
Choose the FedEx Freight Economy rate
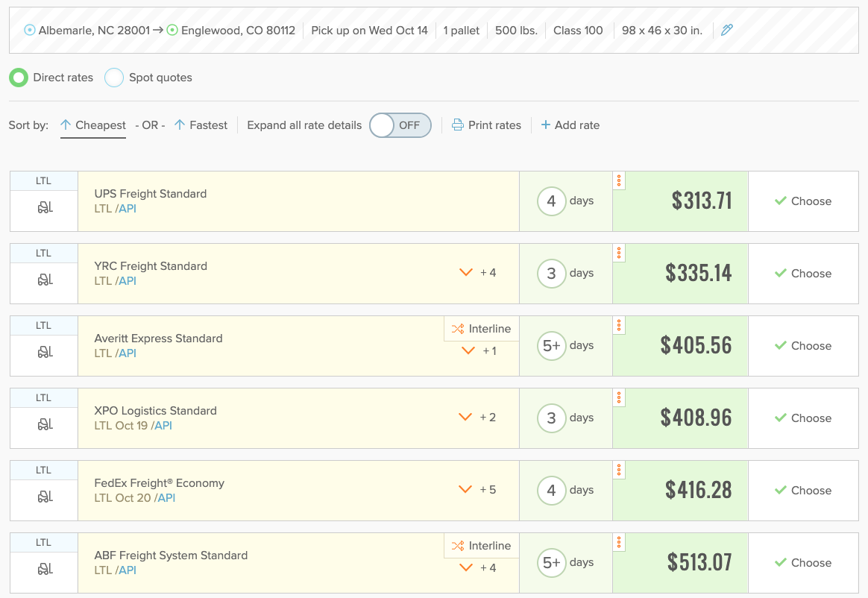(803, 491)
